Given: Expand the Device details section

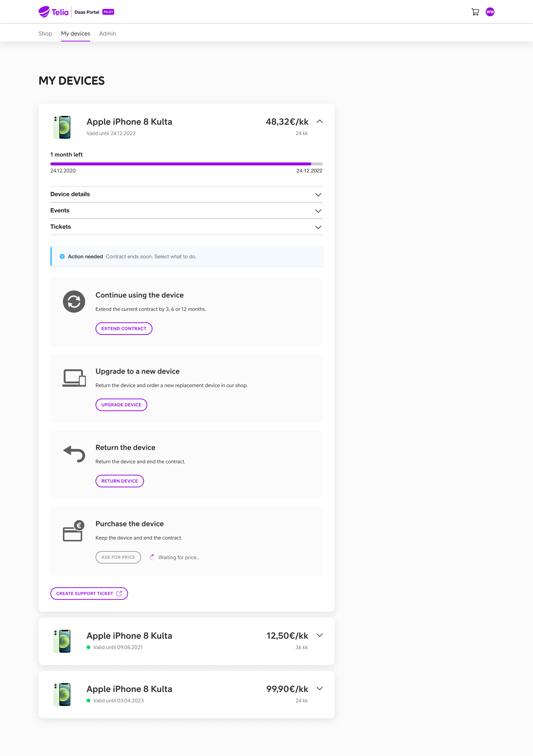Looking at the screenshot, I should pos(186,194).
